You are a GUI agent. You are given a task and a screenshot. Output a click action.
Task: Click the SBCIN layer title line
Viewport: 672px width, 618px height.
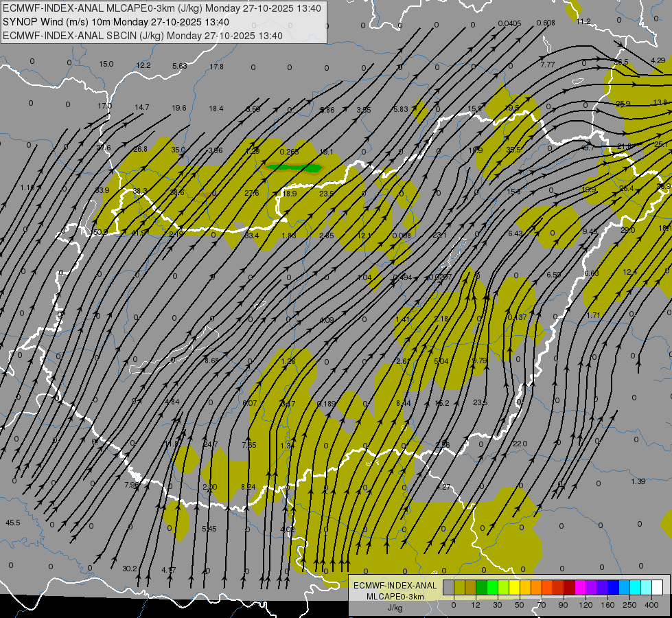(143, 36)
